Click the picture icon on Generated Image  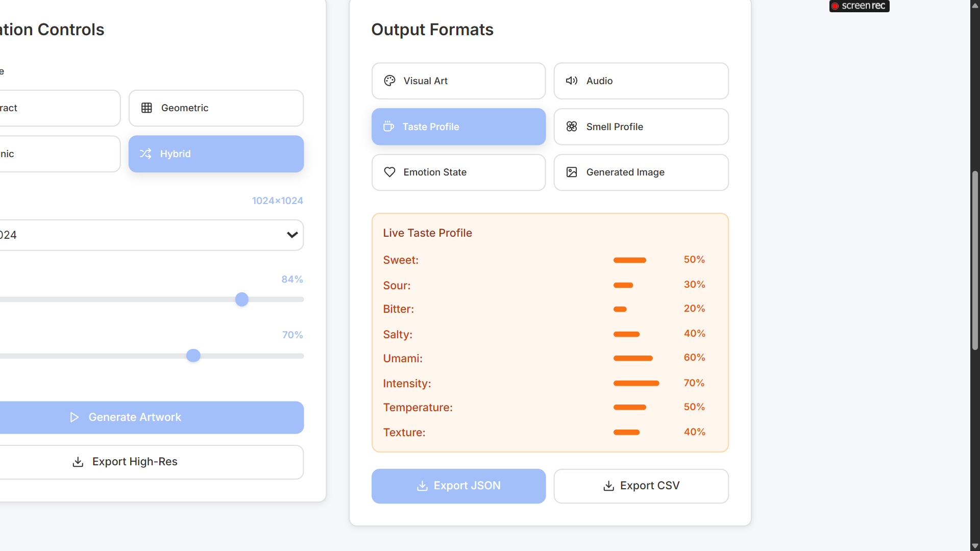pos(572,172)
